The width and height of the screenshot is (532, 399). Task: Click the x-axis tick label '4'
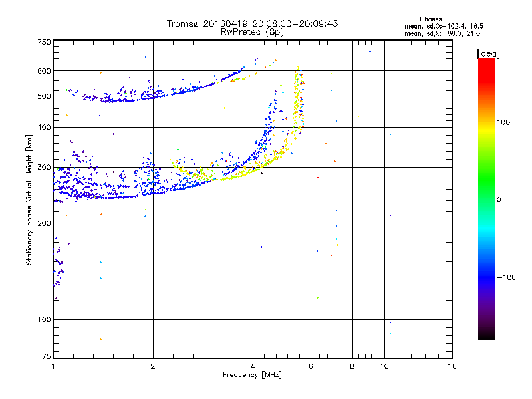point(253,366)
